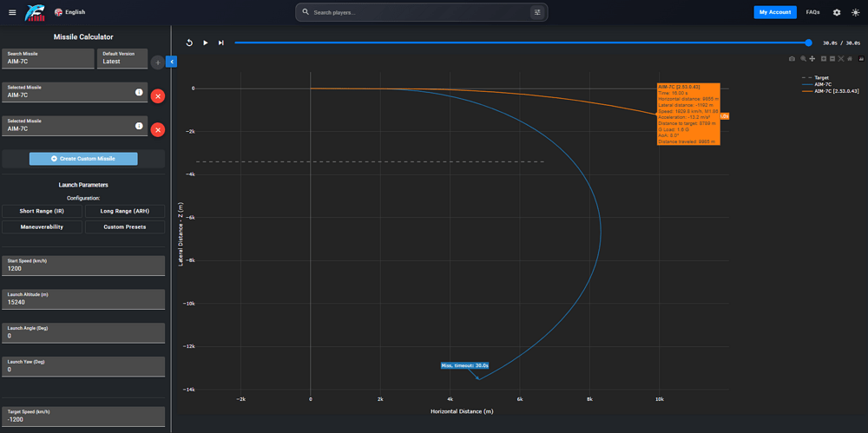Open the FAQs link
This screenshot has width=868, height=433.
click(812, 12)
